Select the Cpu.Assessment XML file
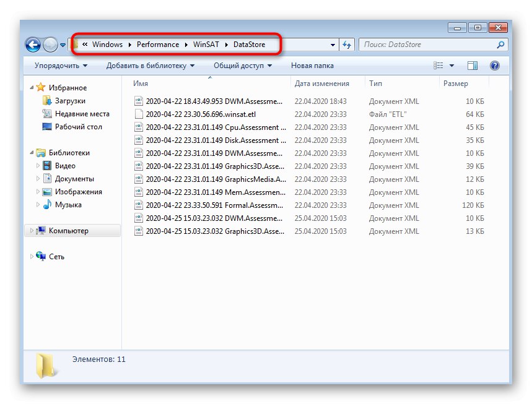The width and height of the screenshot is (532, 404). click(216, 127)
